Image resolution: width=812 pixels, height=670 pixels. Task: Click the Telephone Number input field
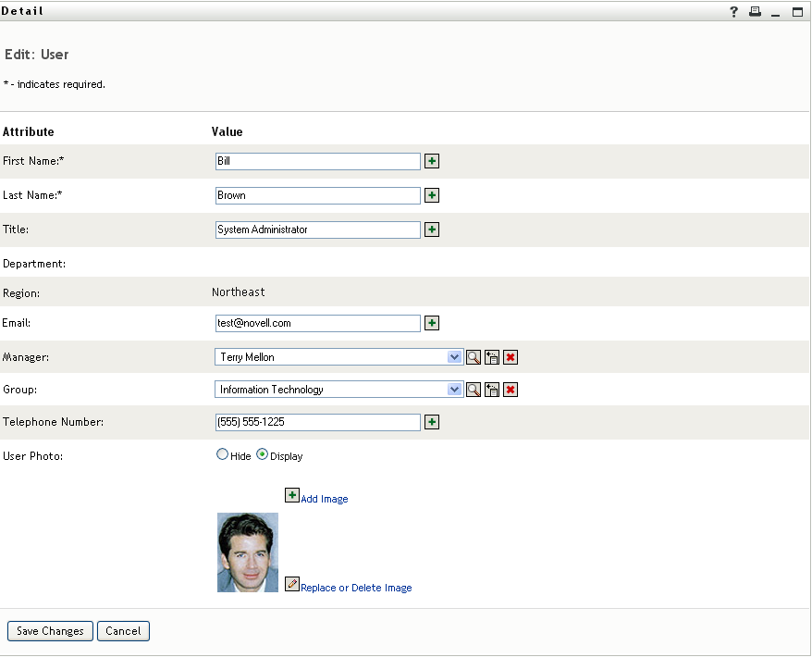(x=317, y=422)
